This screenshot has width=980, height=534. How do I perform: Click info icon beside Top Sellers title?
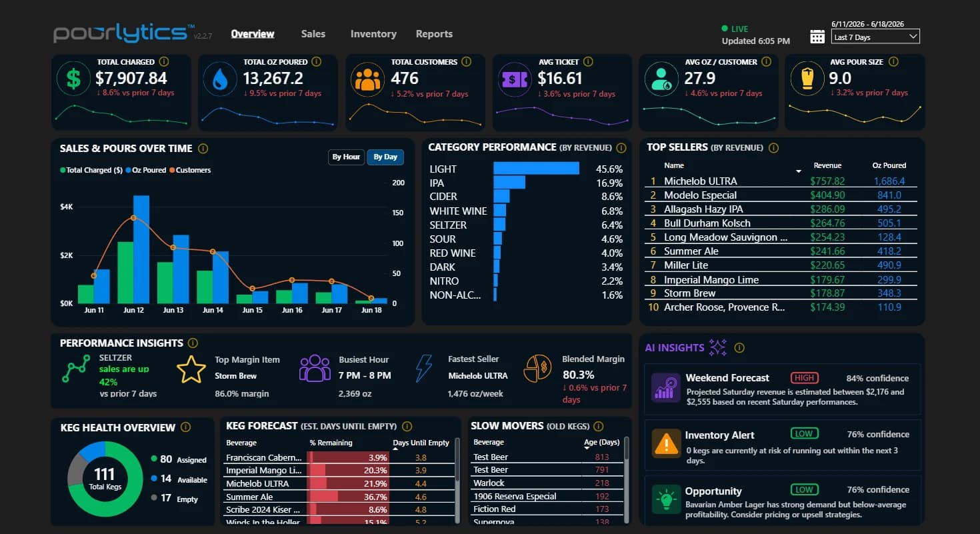pos(773,148)
